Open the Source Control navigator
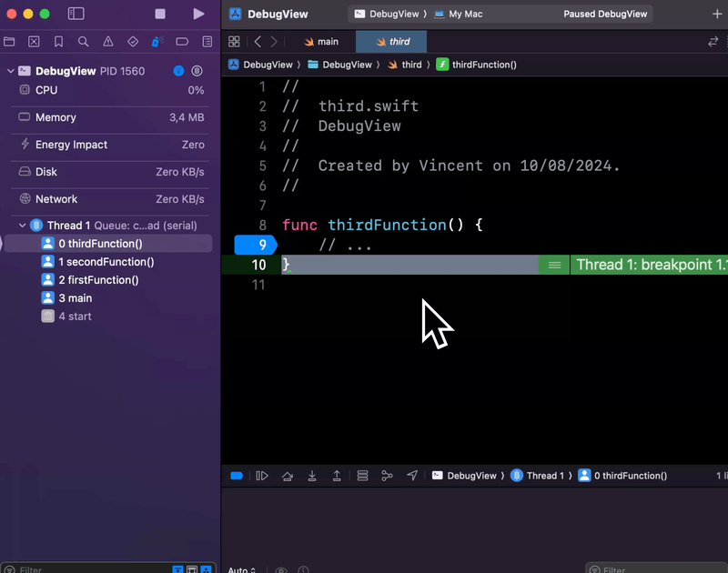Screen dimensions: 728x573 (x=34, y=42)
